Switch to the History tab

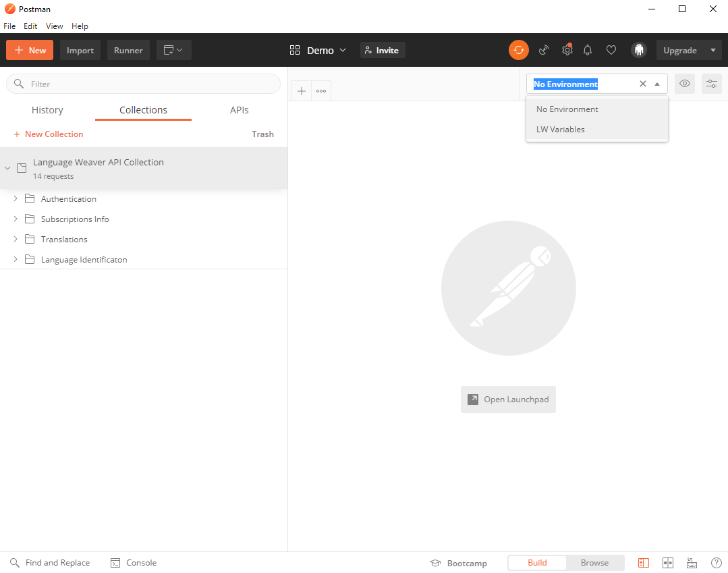(47, 110)
